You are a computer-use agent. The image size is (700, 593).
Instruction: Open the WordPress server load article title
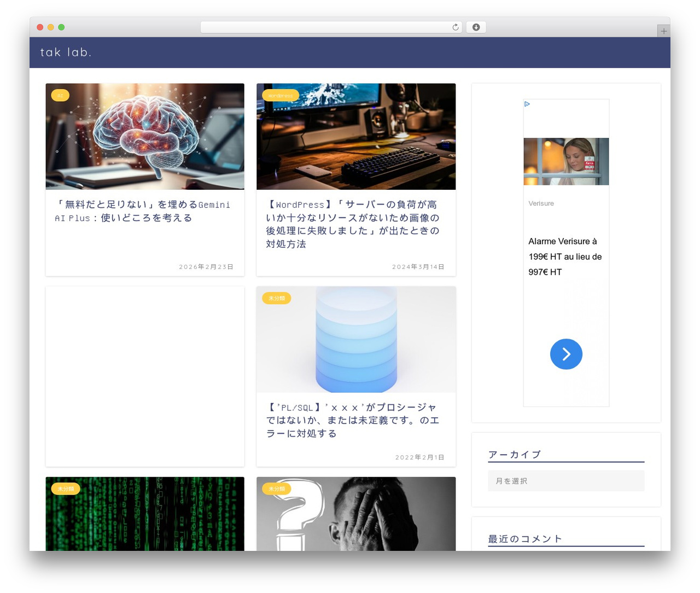[x=353, y=224]
